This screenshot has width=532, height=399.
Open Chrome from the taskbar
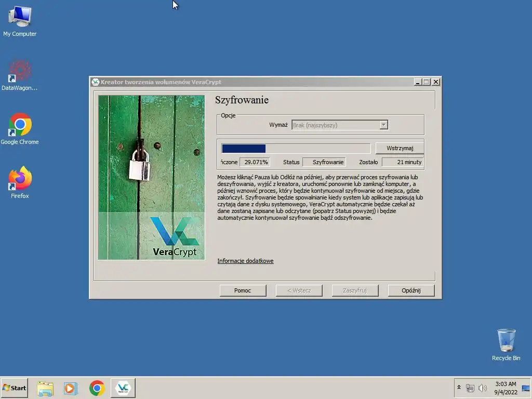coord(97,388)
